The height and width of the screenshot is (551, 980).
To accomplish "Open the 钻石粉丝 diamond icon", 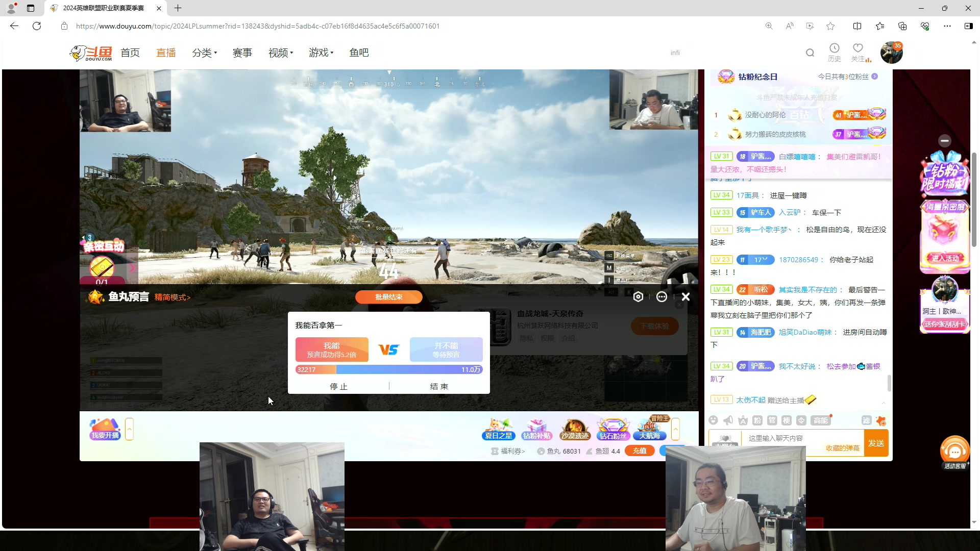I will [x=613, y=429].
